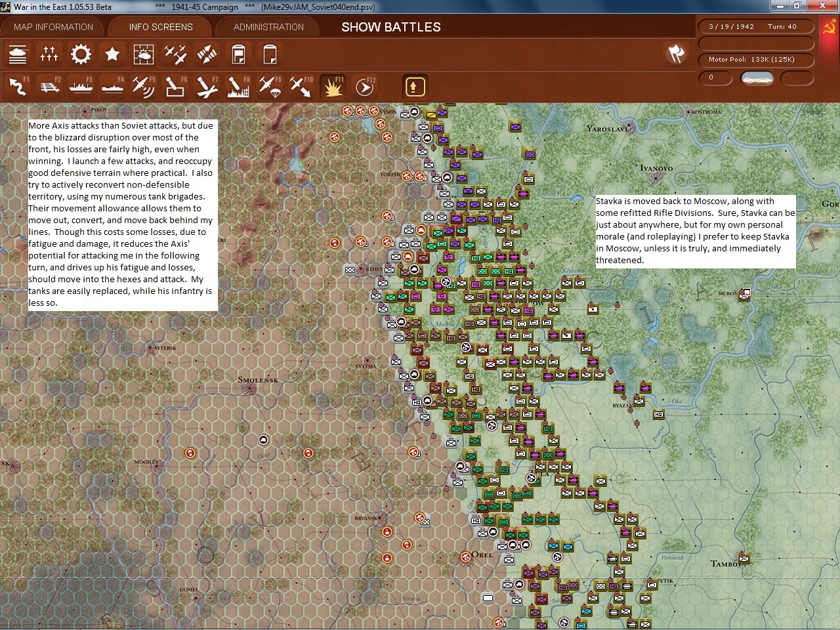Open the production gear icon

tap(81, 54)
